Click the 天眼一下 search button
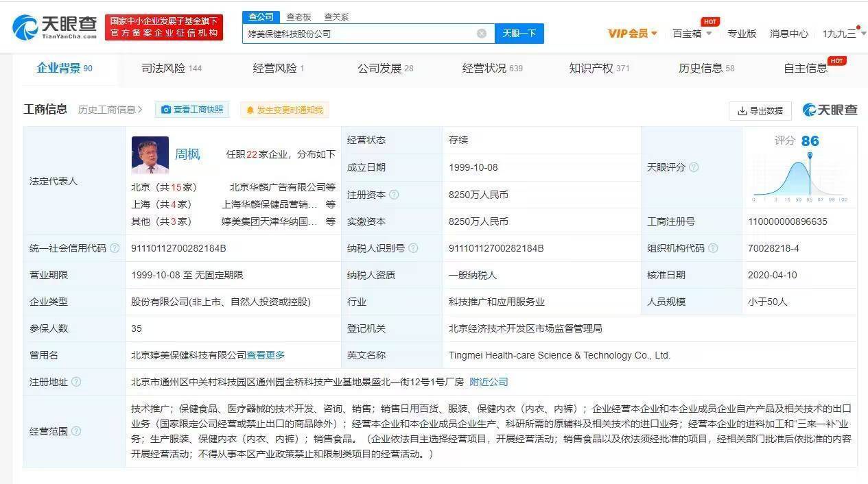The width and height of the screenshot is (868, 484). coord(519,34)
